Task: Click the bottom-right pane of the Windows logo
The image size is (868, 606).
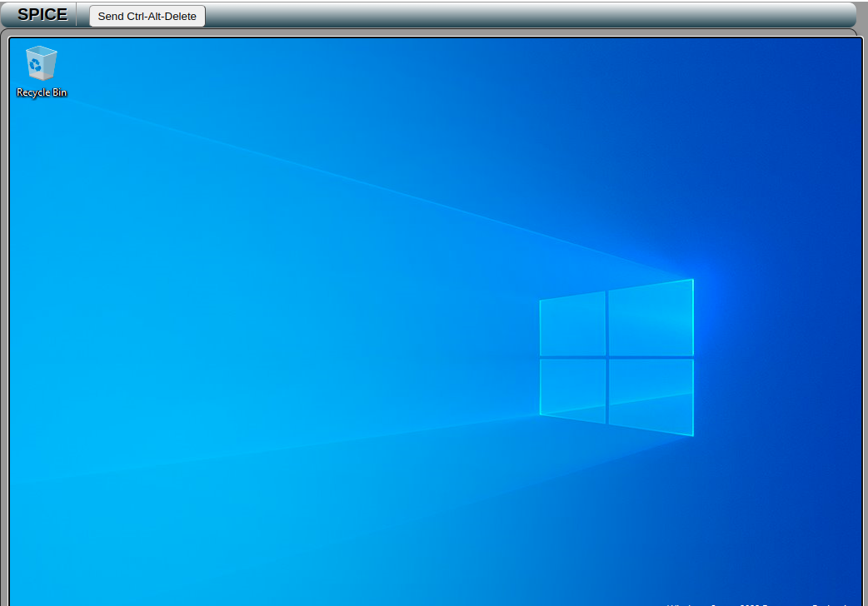Action: tap(651, 396)
